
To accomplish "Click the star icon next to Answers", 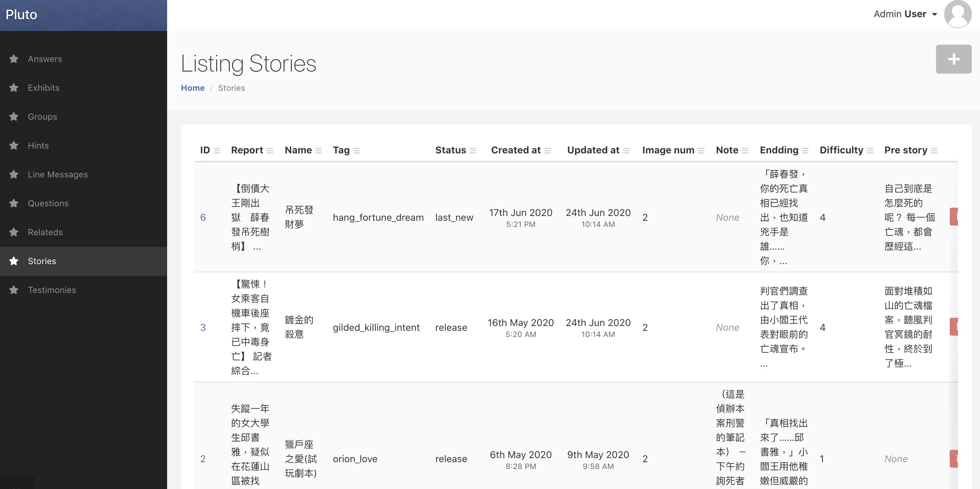I will [x=14, y=58].
